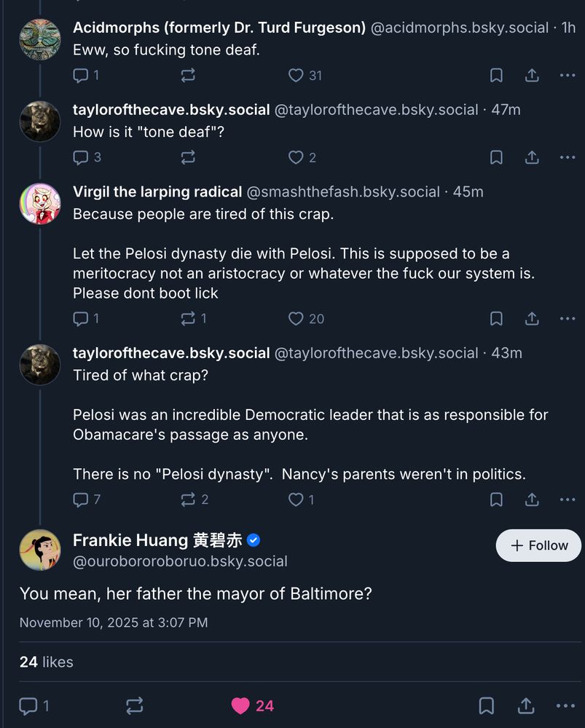Like Acidmorphs' post with 31 likes

pos(296,75)
